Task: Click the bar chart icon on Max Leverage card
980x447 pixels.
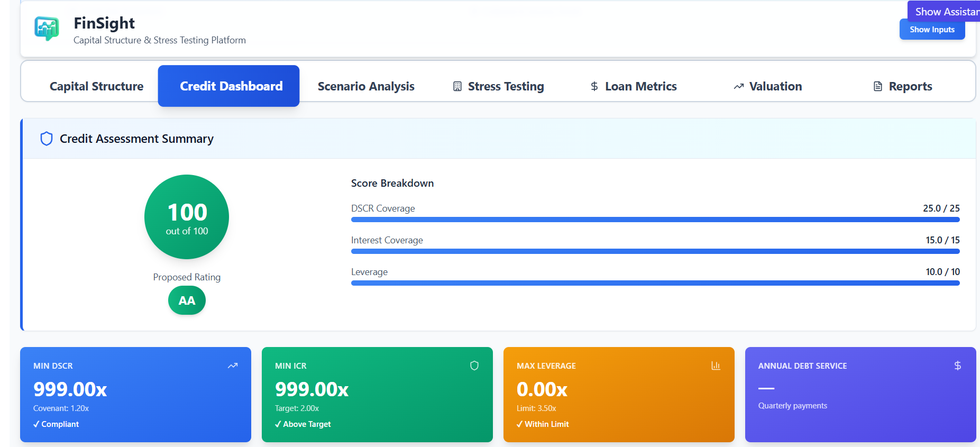Action: click(x=716, y=366)
